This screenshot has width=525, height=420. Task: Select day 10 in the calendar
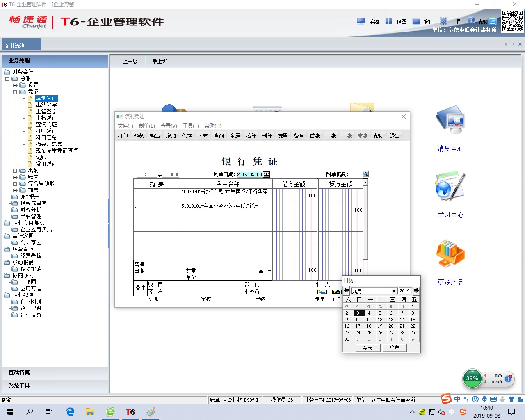pos(358,320)
